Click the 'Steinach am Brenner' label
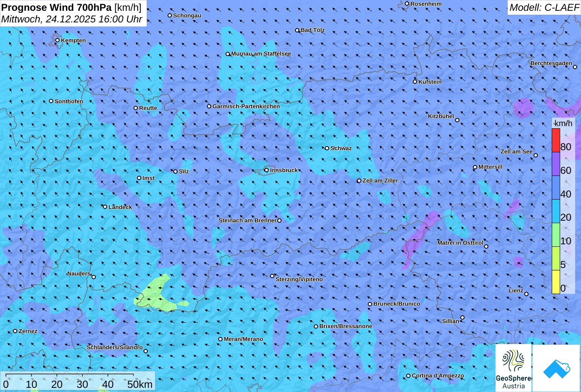 coord(247,220)
